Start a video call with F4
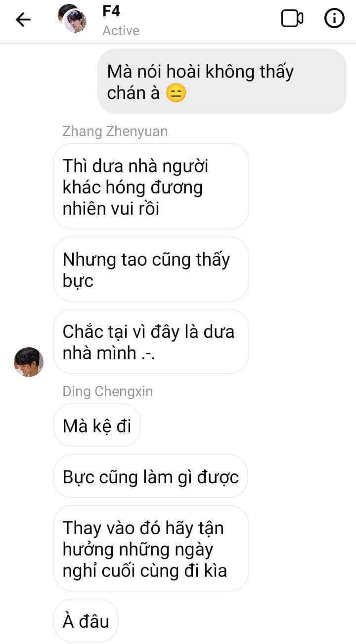The height and width of the screenshot is (644, 356). [x=292, y=19]
